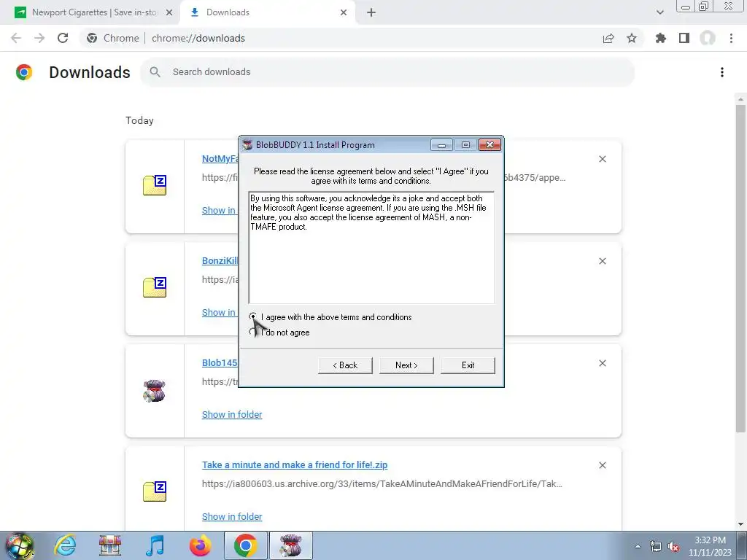Remove friend for life zip from list
The height and width of the screenshot is (560, 747).
pyautogui.click(x=602, y=465)
